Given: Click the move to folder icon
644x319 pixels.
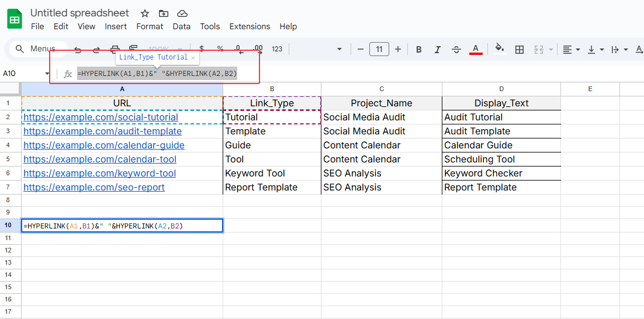Looking at the screenshot, I should [x=164, y=13].
